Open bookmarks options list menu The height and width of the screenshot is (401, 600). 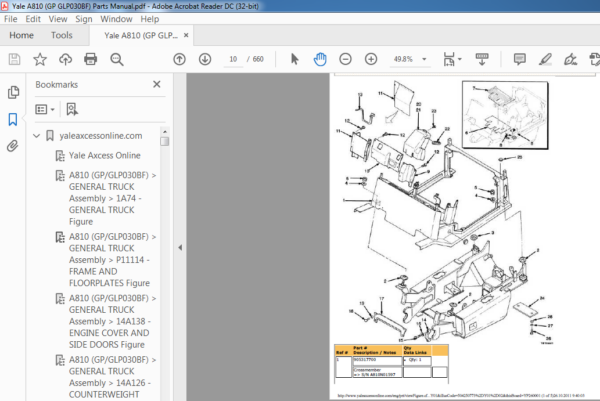pos(44,109)
